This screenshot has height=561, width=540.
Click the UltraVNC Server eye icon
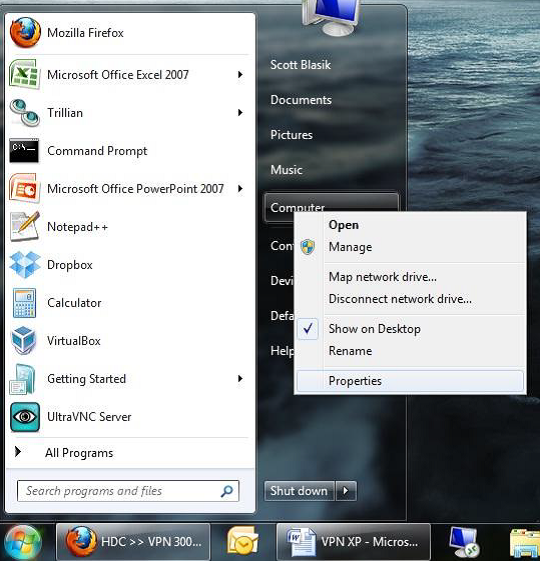[25, 416]
